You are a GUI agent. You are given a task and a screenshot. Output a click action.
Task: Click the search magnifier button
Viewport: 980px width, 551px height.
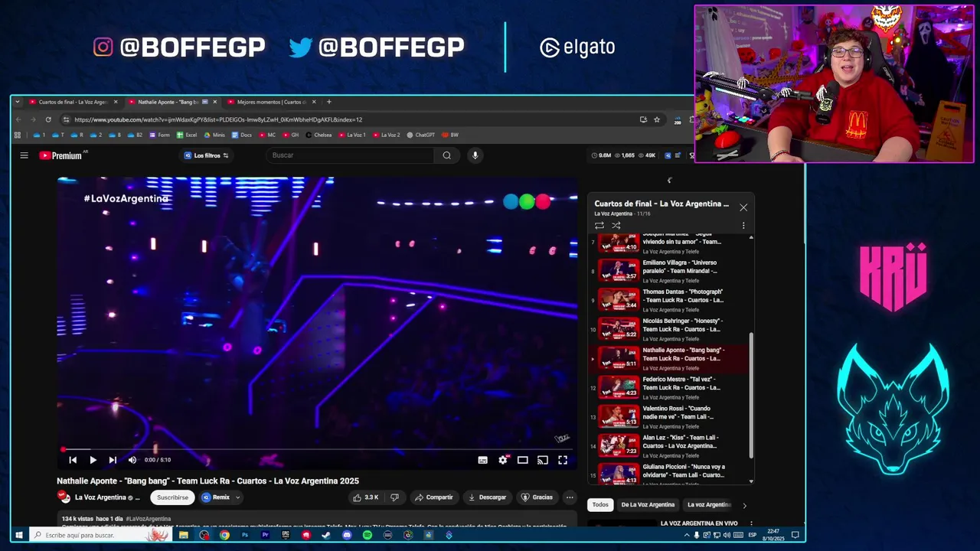[446, 155]
